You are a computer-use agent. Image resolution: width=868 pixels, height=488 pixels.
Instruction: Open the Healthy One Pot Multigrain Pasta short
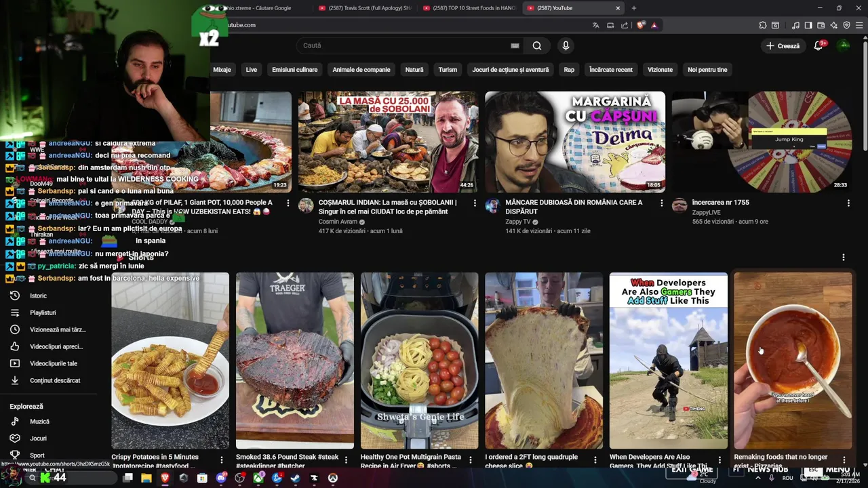tap(419, 361)
